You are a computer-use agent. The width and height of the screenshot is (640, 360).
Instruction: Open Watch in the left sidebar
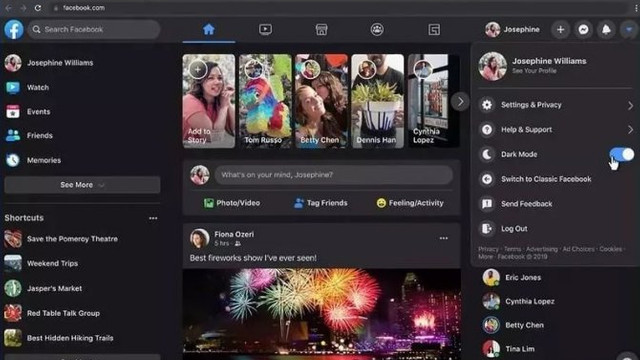point(27,87)
